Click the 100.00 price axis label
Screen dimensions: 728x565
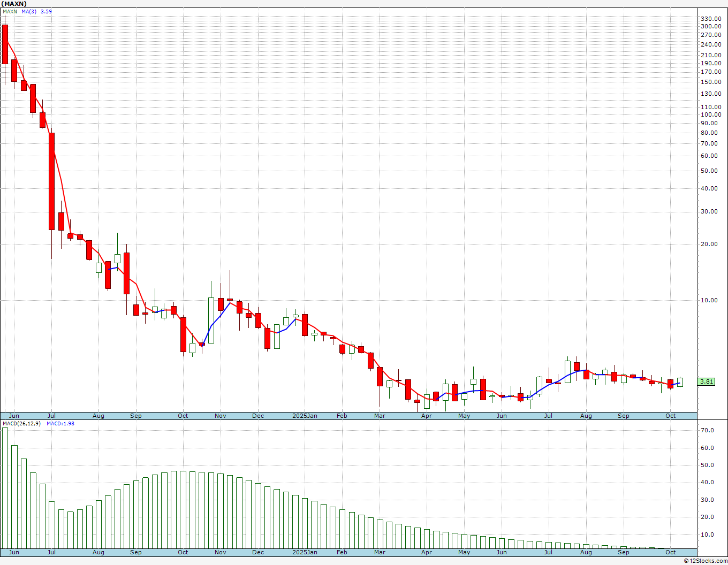click(711, 115)
